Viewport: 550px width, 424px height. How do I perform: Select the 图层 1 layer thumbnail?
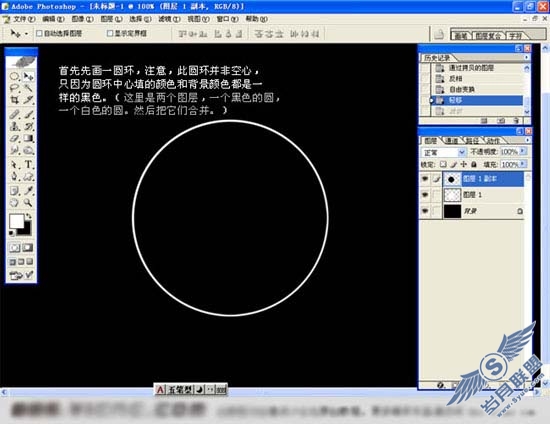[452, 195]
